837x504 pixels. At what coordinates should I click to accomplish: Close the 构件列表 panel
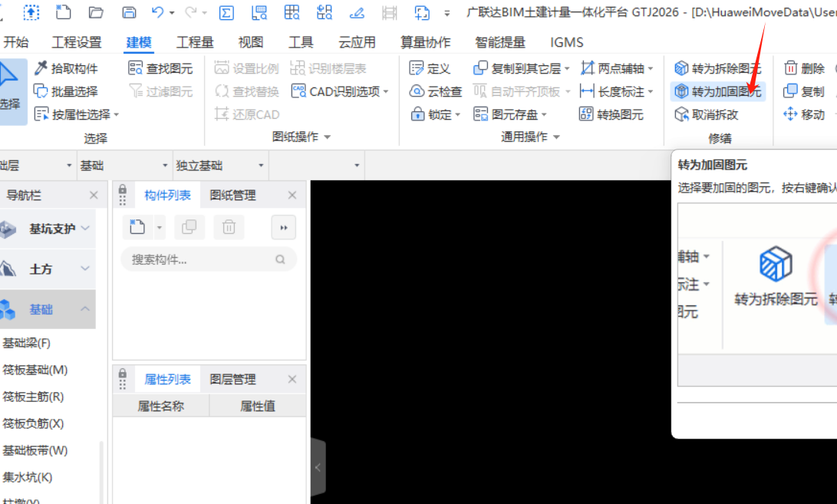292,195
